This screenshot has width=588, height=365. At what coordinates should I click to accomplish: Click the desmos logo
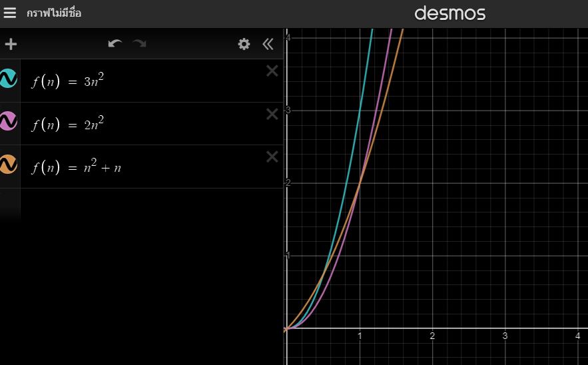pyautogui.click(x=449, y=13)
